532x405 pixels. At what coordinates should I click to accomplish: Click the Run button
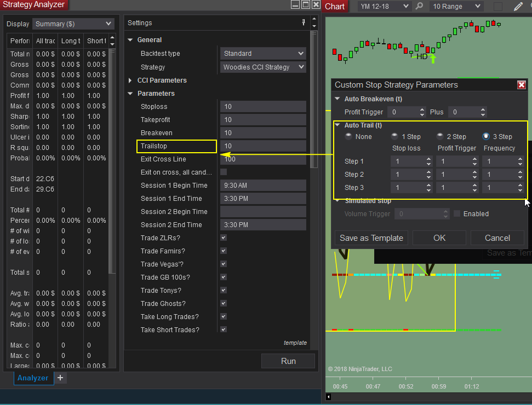[x=288, y=361]
